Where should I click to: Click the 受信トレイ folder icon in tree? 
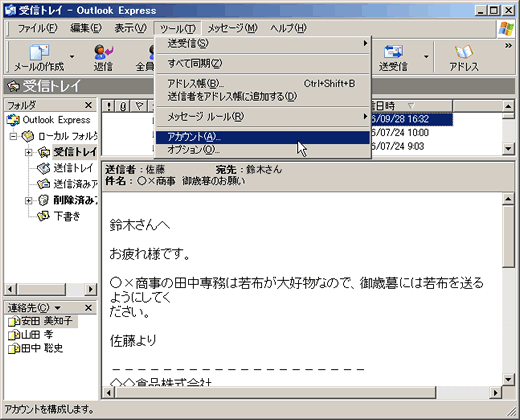(x=44, y=152)
